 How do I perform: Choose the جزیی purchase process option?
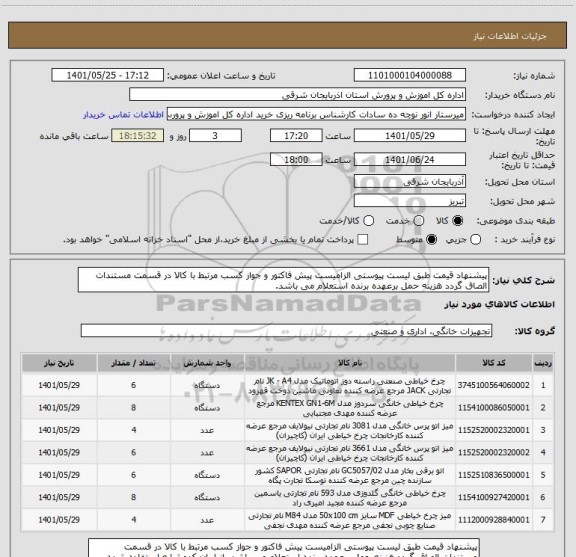(476, 240)
